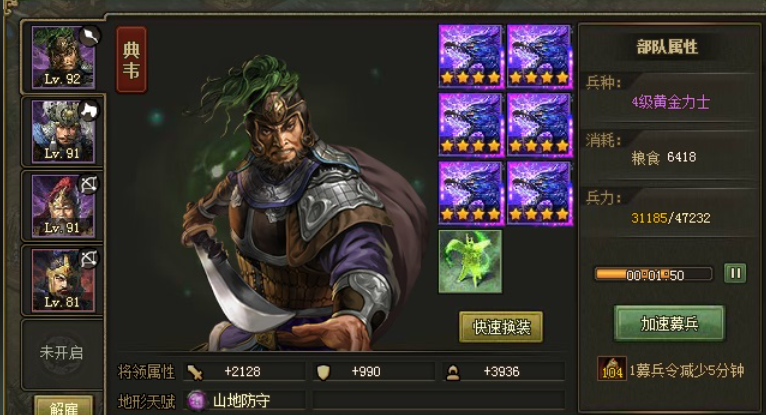Pause the recruitment timer
Image resolution: width=766 pixels, height=415 pixels.
[x=735, y=273]
